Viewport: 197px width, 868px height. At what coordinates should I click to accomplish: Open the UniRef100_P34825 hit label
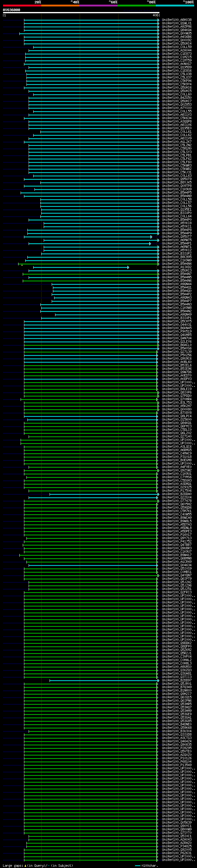point(176,846)
